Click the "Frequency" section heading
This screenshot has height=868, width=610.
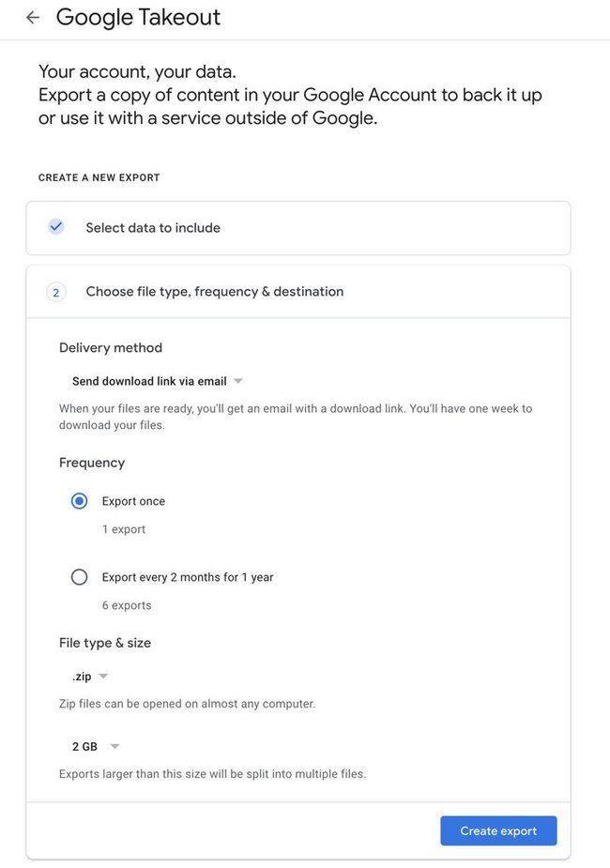pos(91,462)
